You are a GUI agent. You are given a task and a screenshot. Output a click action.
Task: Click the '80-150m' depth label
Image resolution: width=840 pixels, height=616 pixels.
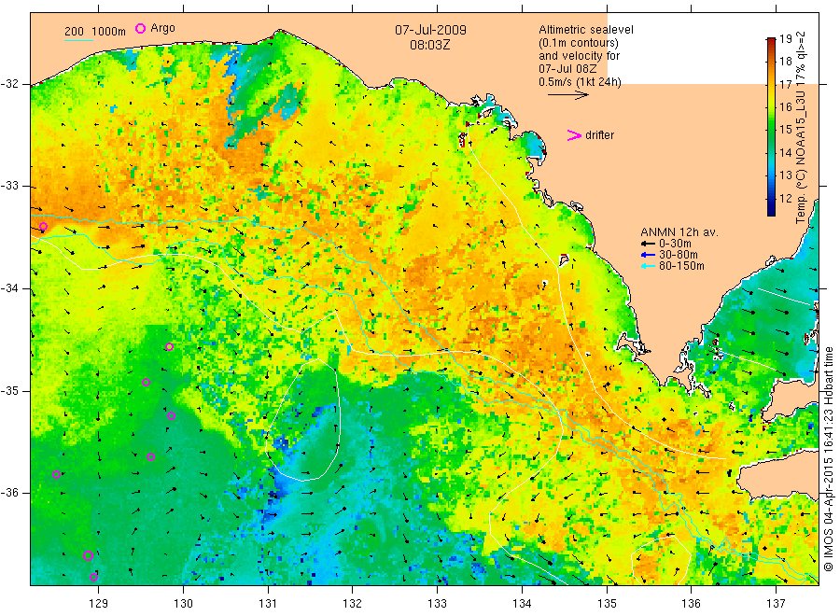tap(681, 266)
